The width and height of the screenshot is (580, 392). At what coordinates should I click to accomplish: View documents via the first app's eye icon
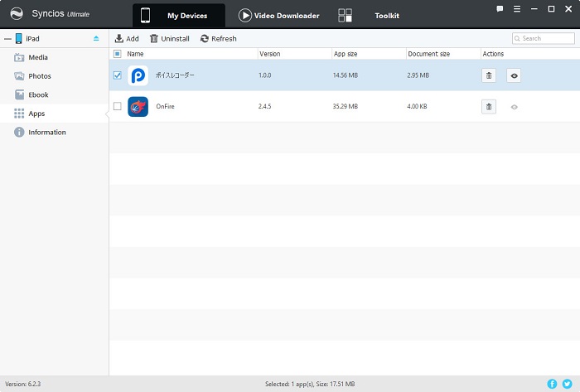click(514, 75)
